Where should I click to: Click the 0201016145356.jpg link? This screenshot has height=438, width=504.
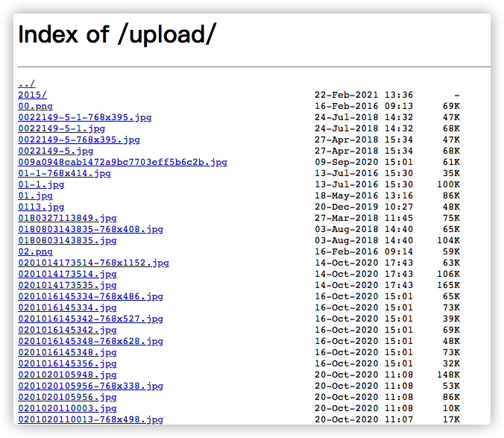pos(67,363)
